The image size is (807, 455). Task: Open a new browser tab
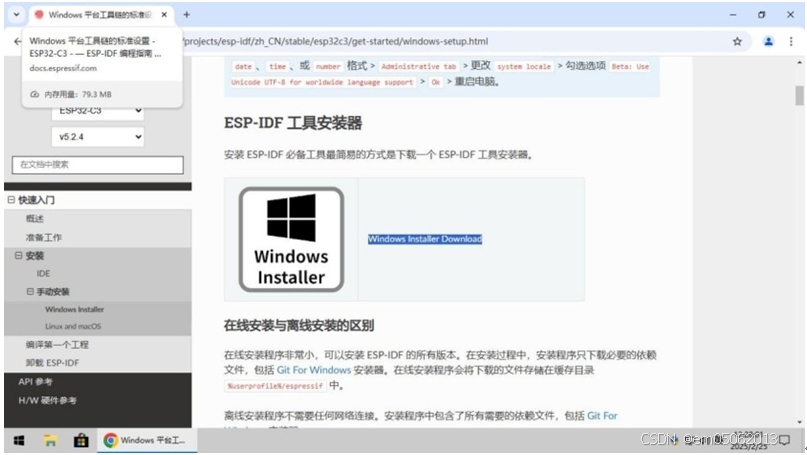(187, 15)
